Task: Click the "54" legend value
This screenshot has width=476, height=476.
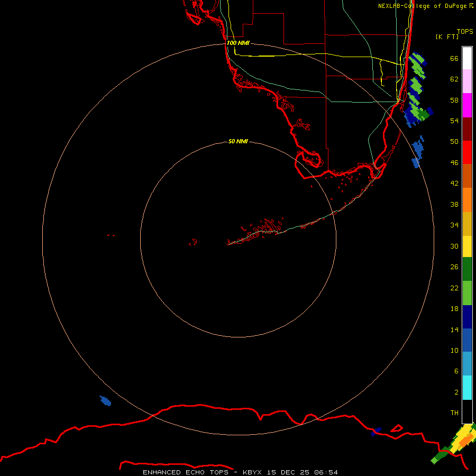Action: pos(454,121)
